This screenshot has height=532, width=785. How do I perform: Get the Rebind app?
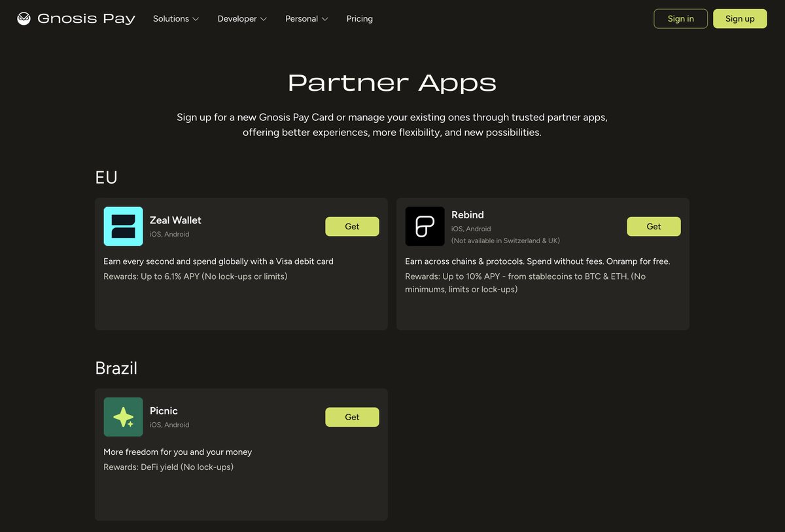(654, 226)
